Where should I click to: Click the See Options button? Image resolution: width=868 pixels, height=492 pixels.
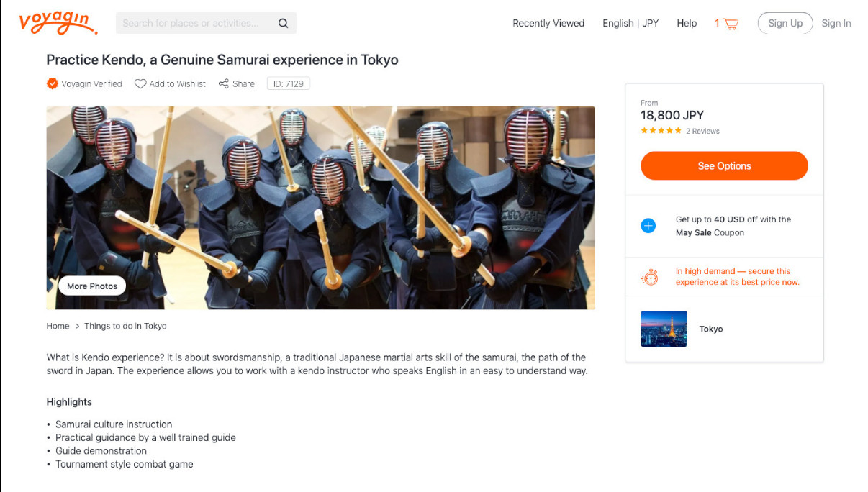pyautogui.click(x=723, y=165)
